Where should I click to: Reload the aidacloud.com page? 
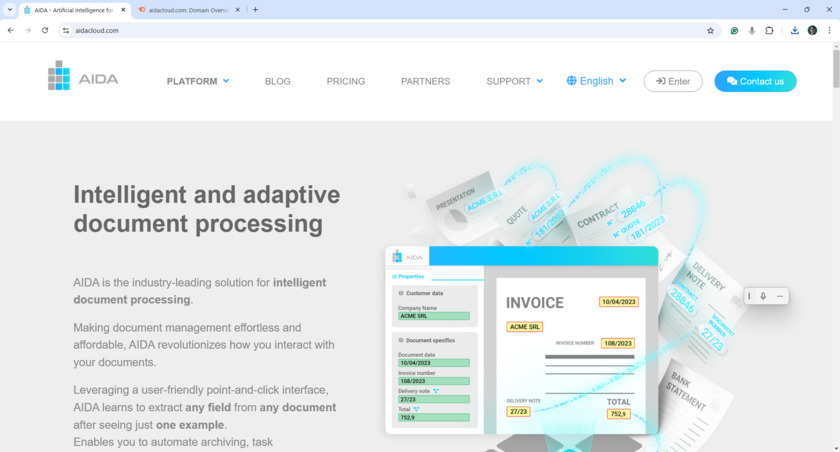pyautogui.click(x=45, y=31)
